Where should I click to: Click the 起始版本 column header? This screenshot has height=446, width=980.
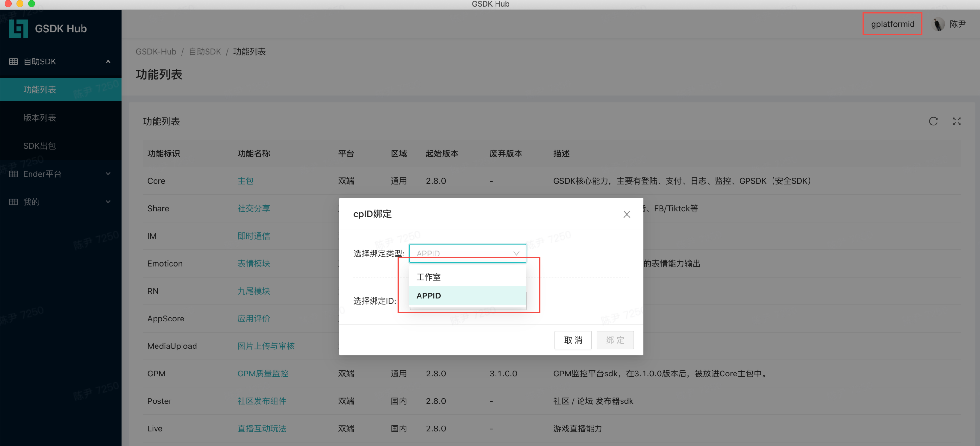click(x=442, y=153)
